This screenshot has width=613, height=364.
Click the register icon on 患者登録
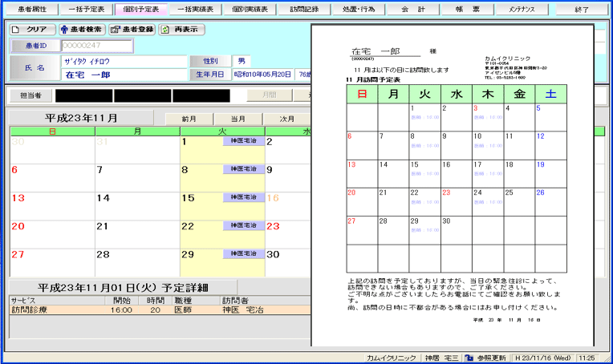pos(115,30)
